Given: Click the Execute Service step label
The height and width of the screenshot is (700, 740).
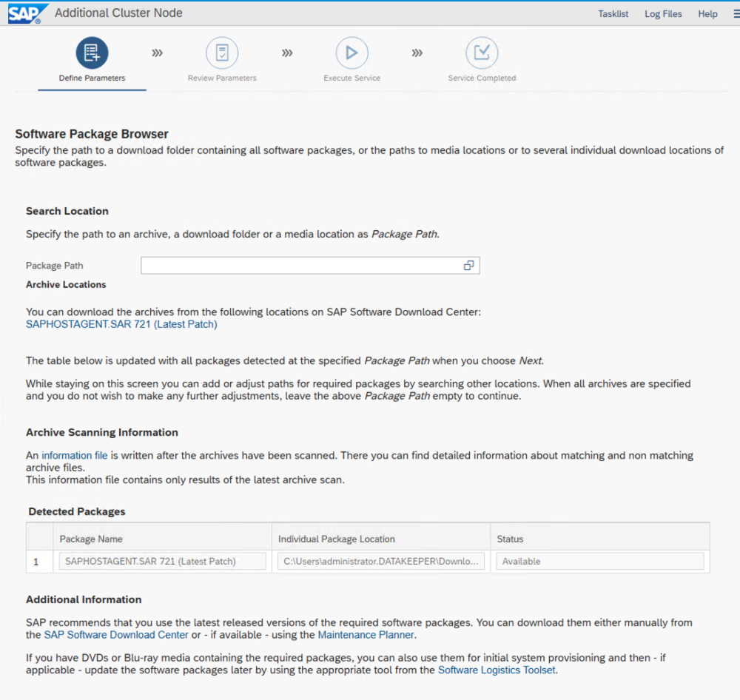Looking at the screenshot, I should 351,78.
